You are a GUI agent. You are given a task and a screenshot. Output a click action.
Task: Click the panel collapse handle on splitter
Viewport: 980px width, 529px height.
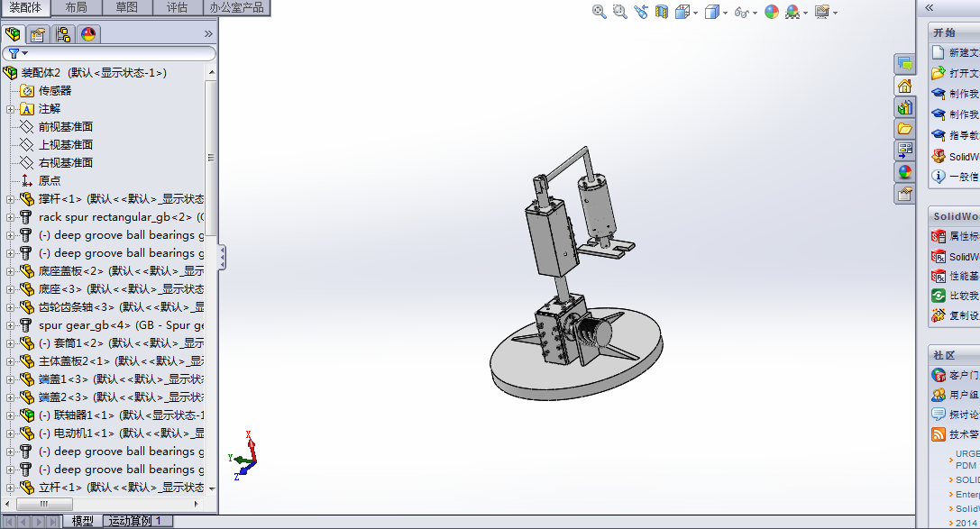click(x=223, y=258)
